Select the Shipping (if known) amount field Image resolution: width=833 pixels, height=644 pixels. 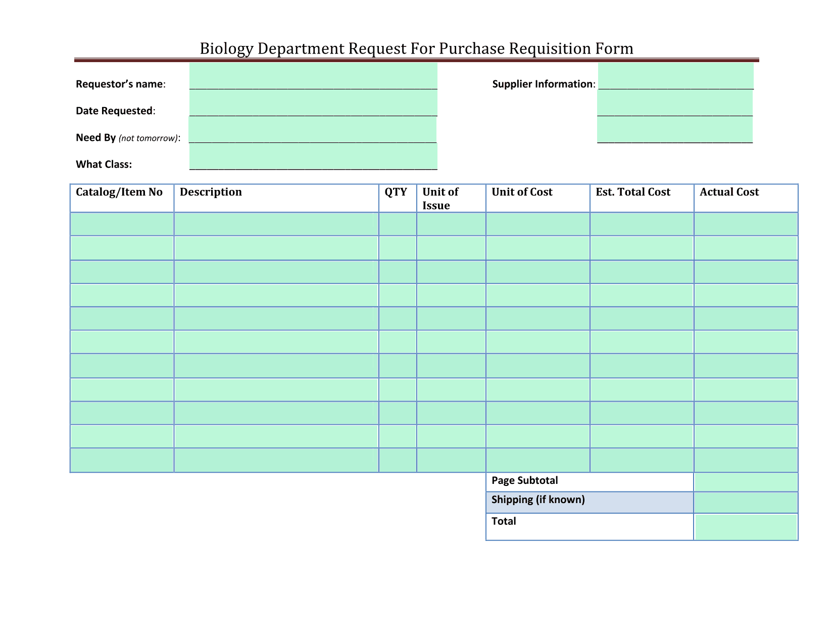coord(746,503)
